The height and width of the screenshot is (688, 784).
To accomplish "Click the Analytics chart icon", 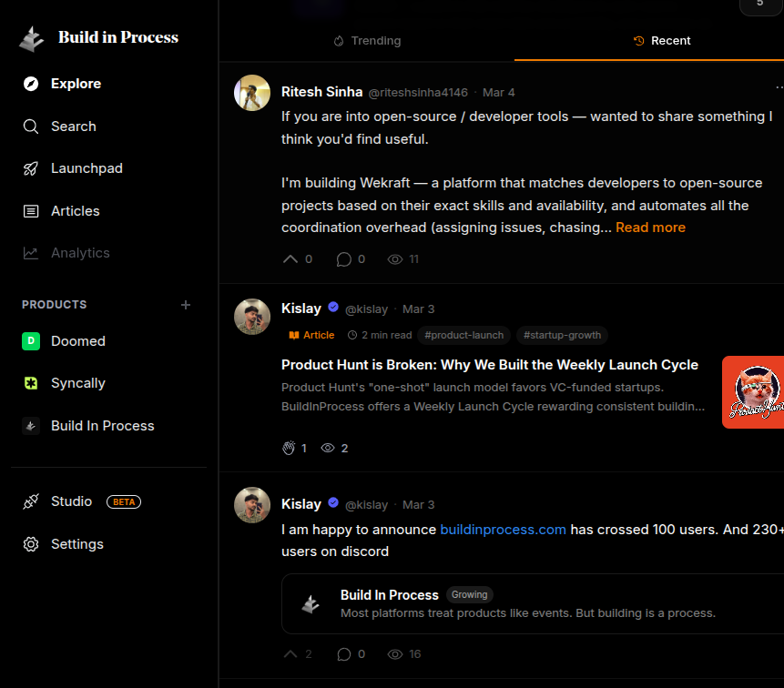I will point(31,253).
